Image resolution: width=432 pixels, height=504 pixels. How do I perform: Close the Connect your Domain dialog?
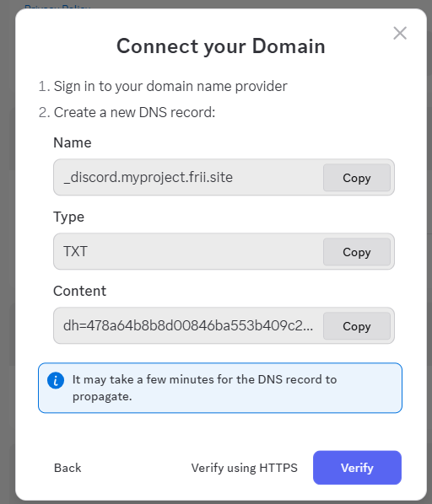click(x=400, y=33)
